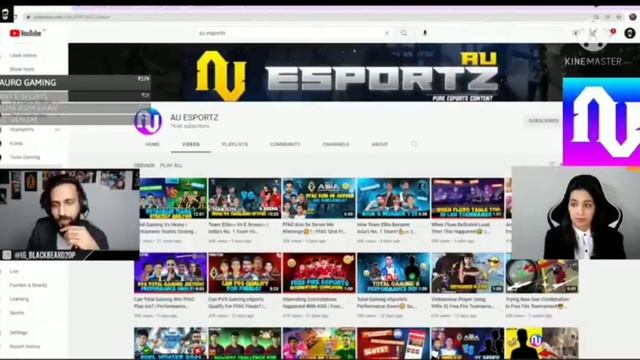Open 'Interesting Coincidences Happened With XDG' title
Image resolution: width=640 pixels, height=360 pixels.
tap(313, 302)
